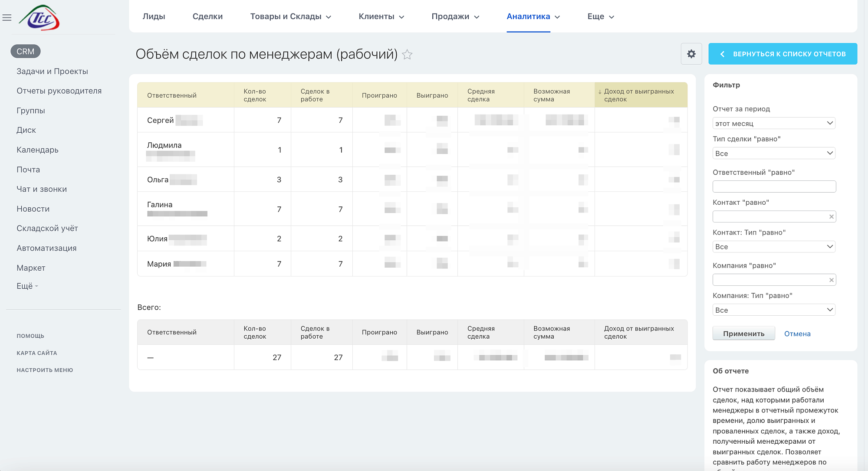
Task: Open the Лиды tab
Action: 154,16
